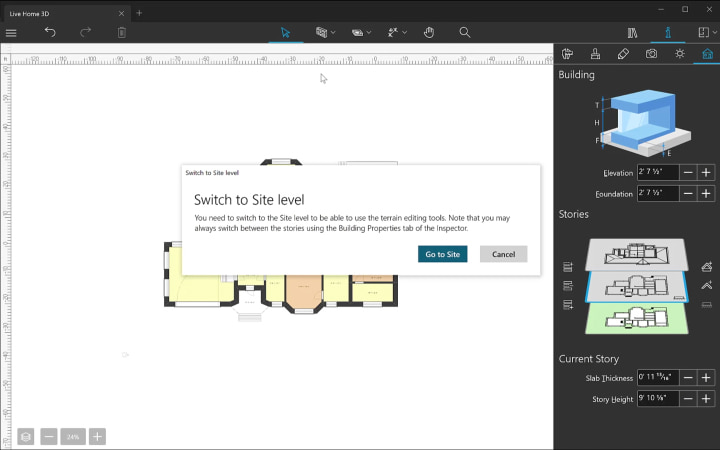Screen dimensions: 720x450
Task: Click the add roof story icon
Action: click(x=707, y=266)
